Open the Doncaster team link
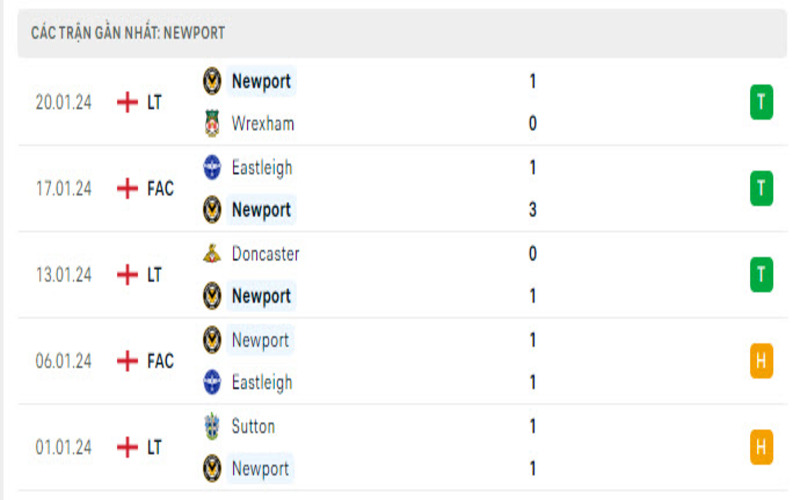This screenshot has width=800, height=500. [265, 254]
